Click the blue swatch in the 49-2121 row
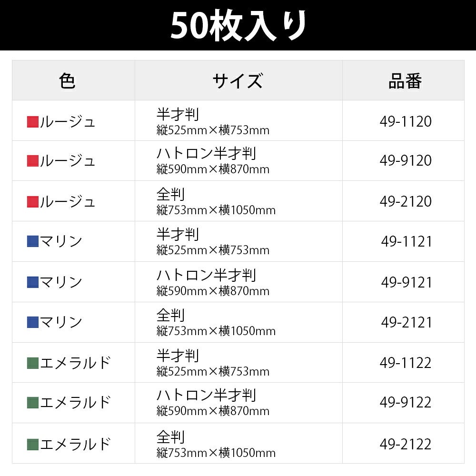The image size is (476, 476). pyautogui.click(x=33, y=322)
